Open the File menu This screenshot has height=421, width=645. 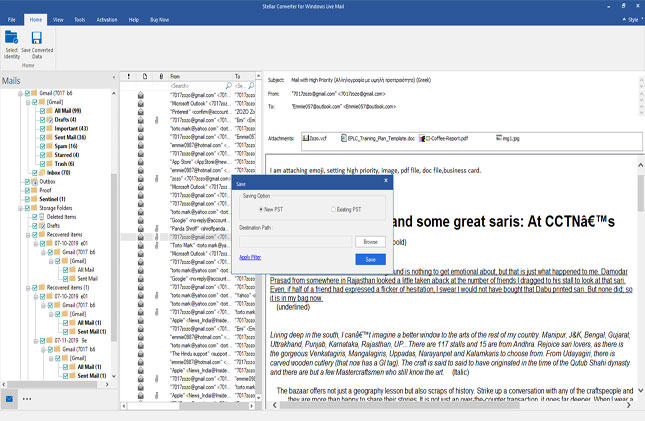12,19
